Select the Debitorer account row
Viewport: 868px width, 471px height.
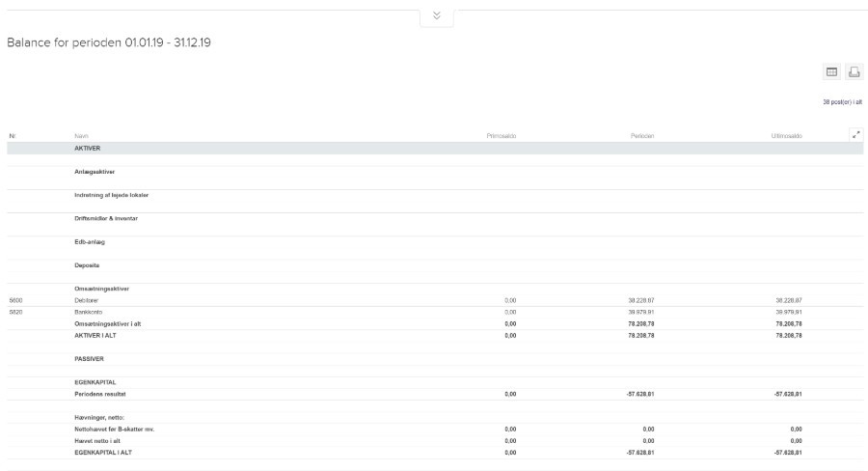[88, 300]
